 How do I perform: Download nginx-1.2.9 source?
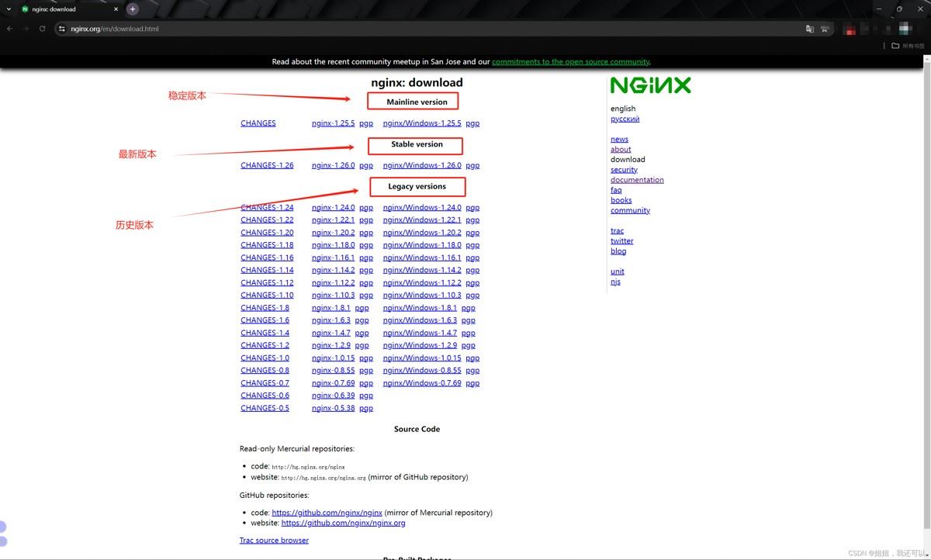coord(331,345)
